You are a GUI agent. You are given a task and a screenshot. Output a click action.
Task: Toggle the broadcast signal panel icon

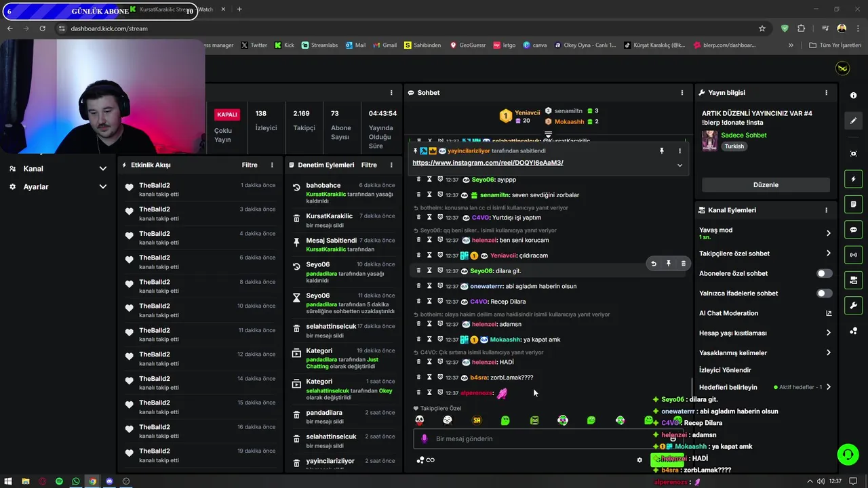(853, 255)
